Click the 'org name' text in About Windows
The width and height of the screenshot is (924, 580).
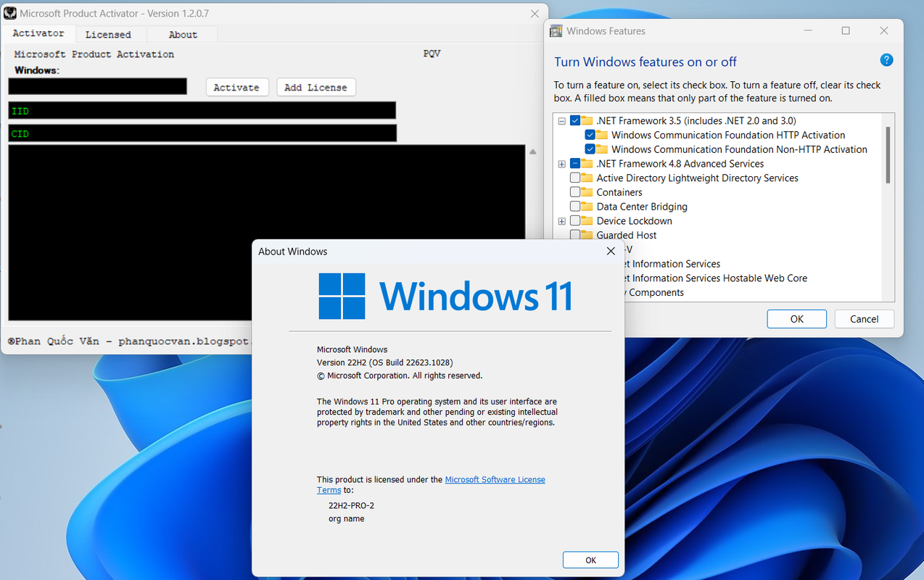coord(347,518)
